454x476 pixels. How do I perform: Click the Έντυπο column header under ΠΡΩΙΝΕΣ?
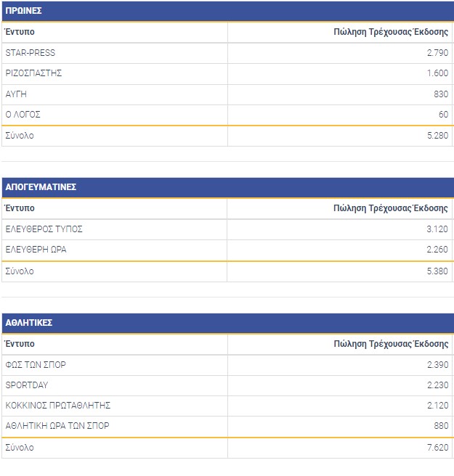point(20,32)
